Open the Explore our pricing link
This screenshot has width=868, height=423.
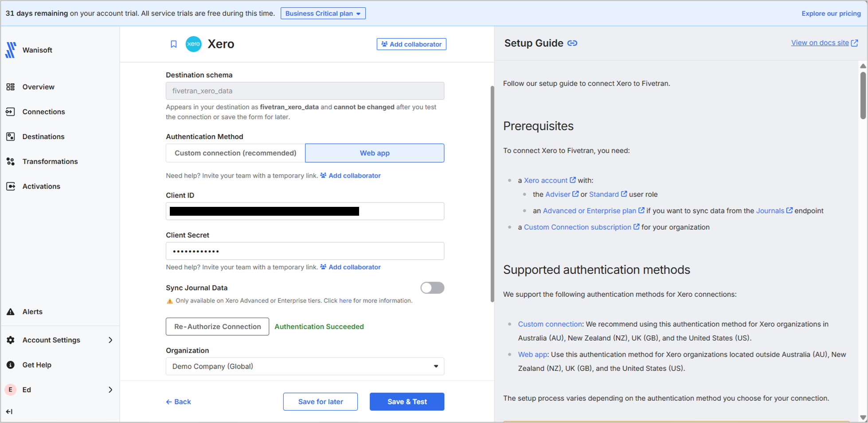(831, 13)
